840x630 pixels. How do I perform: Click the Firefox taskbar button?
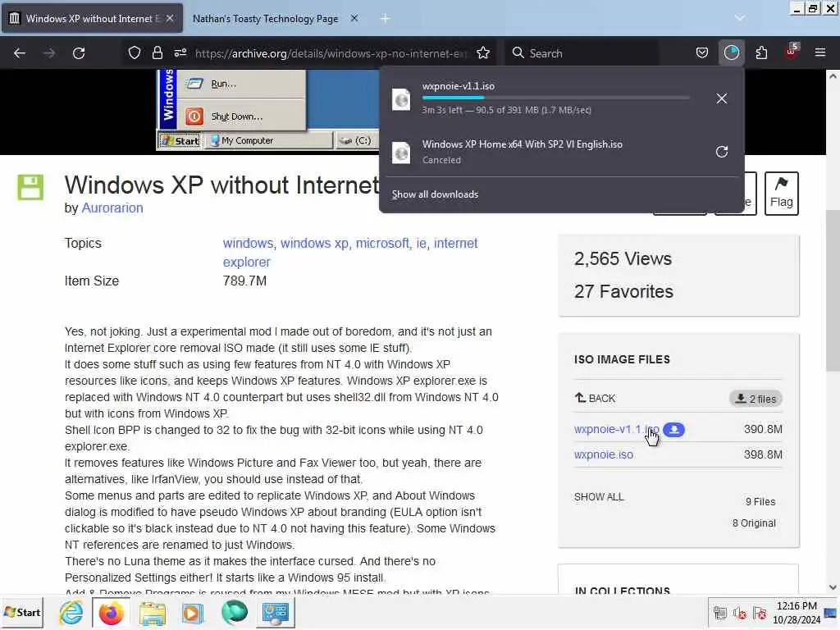(112, 613)
